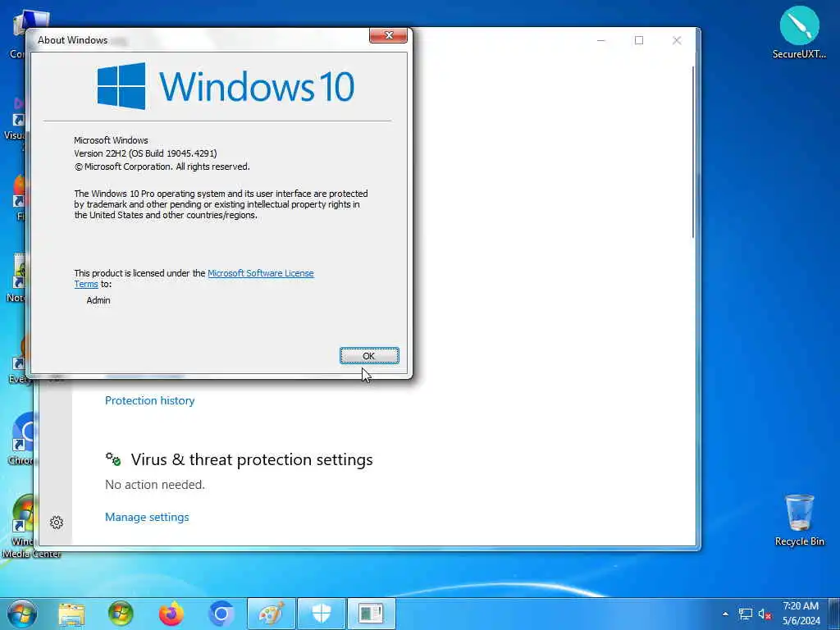Launch the Windows flag taskbar icon

[121, 614]
